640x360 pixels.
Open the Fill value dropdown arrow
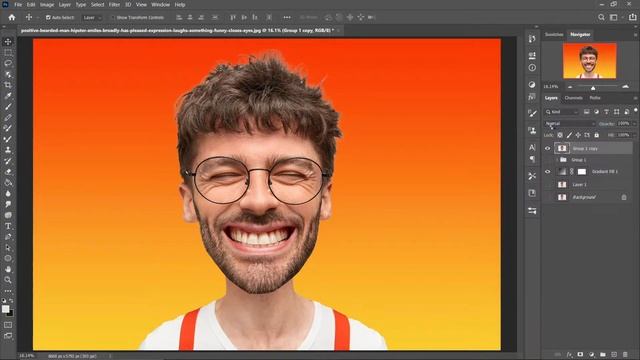point(634,135)
